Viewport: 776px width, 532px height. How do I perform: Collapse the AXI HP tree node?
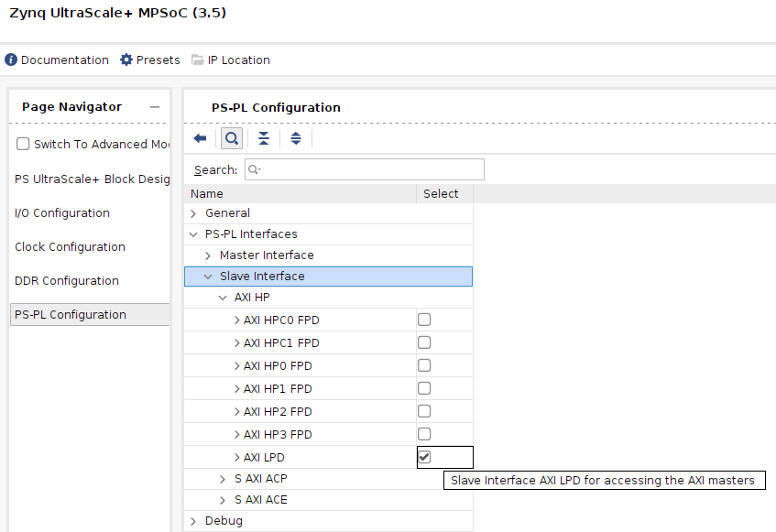(223, 298)
